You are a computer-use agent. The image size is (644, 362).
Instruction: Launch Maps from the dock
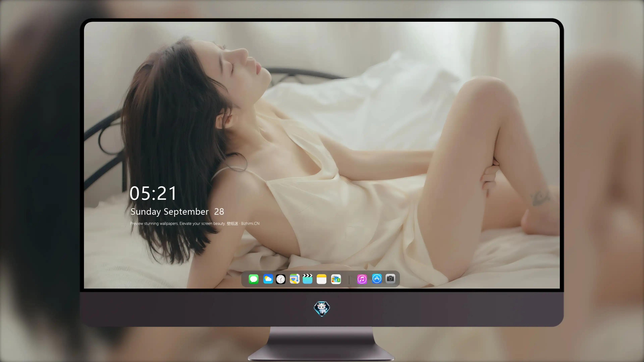pyautogui.click(x=294, y=279)
